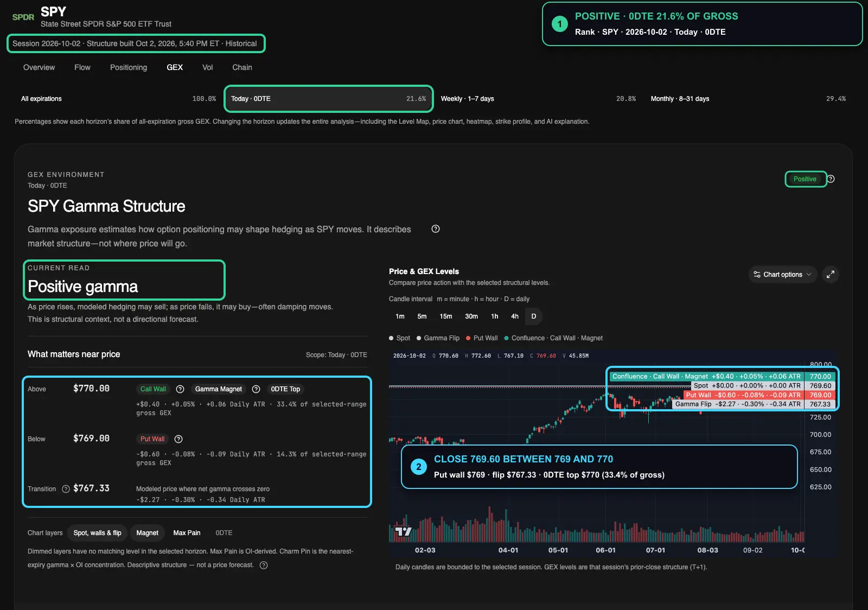Click the 0DTE Top tag
The height and width of the screenshot is (610, 868).
tap(285, 389)
